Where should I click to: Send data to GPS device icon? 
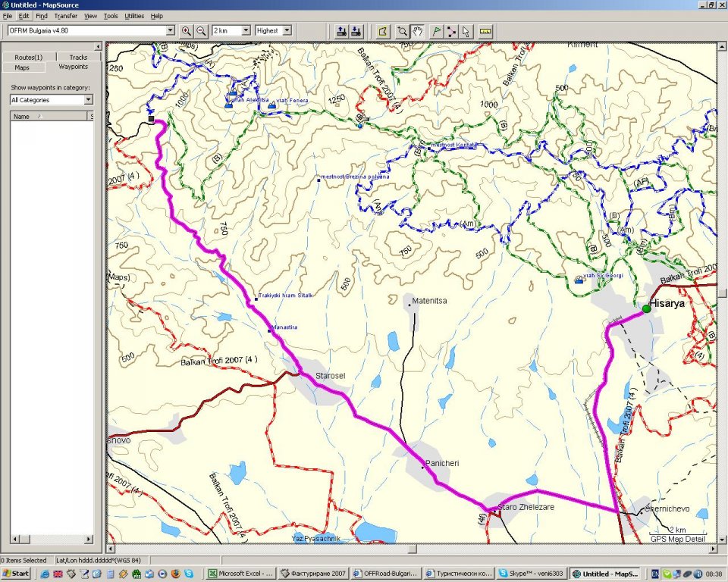pyautogui.click(x=341, y=31)
